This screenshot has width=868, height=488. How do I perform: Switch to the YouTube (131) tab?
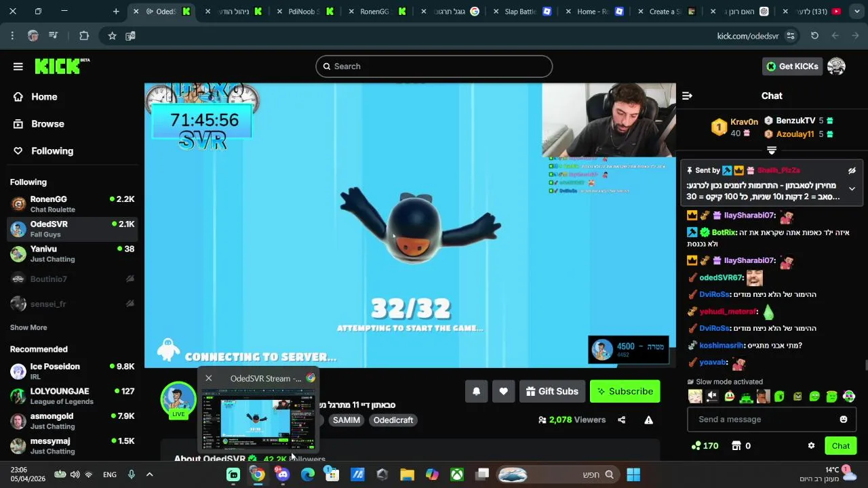pyautogui.click(x=814, y=12)
